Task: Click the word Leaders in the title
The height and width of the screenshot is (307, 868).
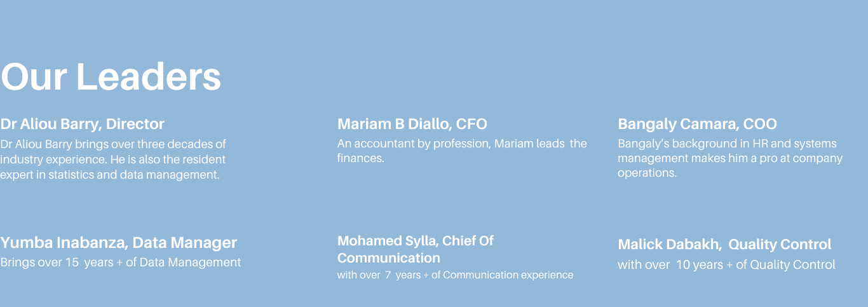Action: [149, 76]
